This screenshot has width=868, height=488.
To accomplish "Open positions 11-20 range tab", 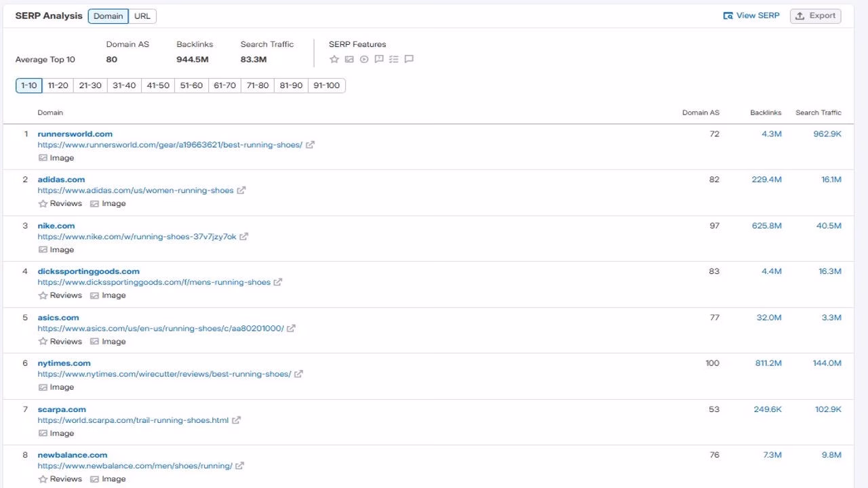I will point(58,85).
